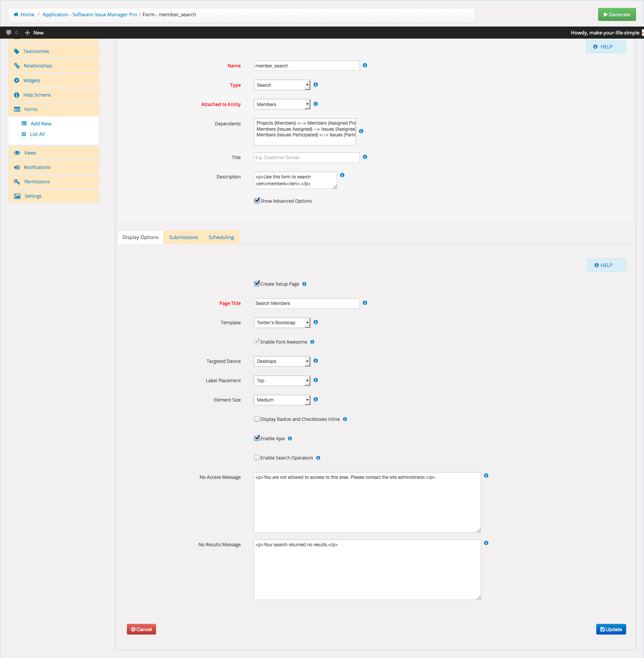Click the info icon next to Enable Ajax
Screen dimensions: 644x658
click(x=290, y=438)
